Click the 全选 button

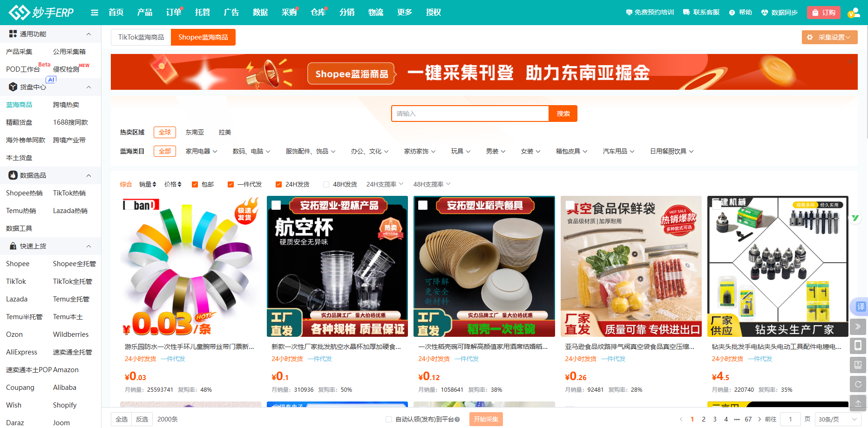[122, 419]
